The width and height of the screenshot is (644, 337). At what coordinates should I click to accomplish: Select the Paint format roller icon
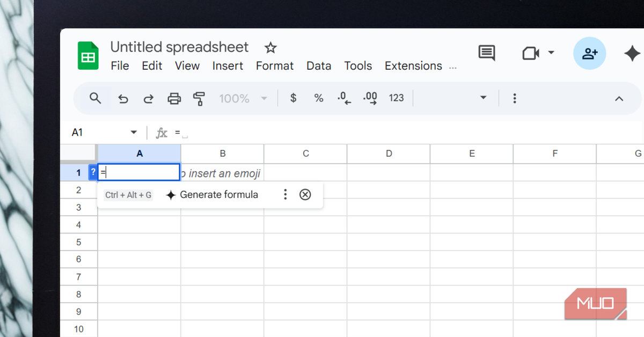click(199, 99)
